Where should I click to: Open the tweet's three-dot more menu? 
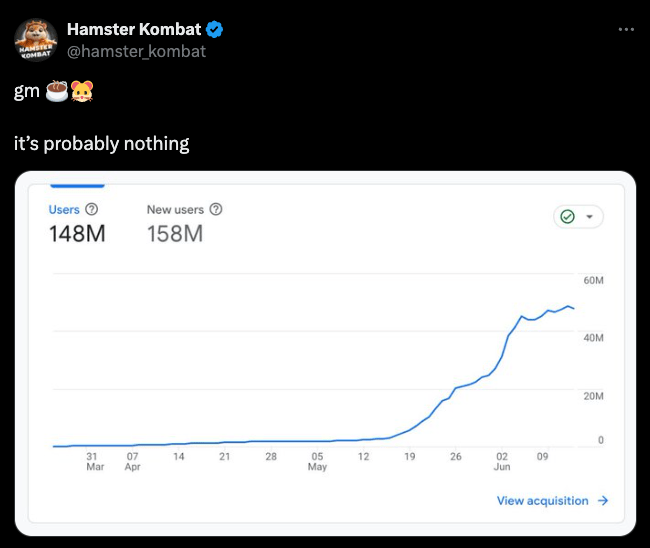point(626,29)
